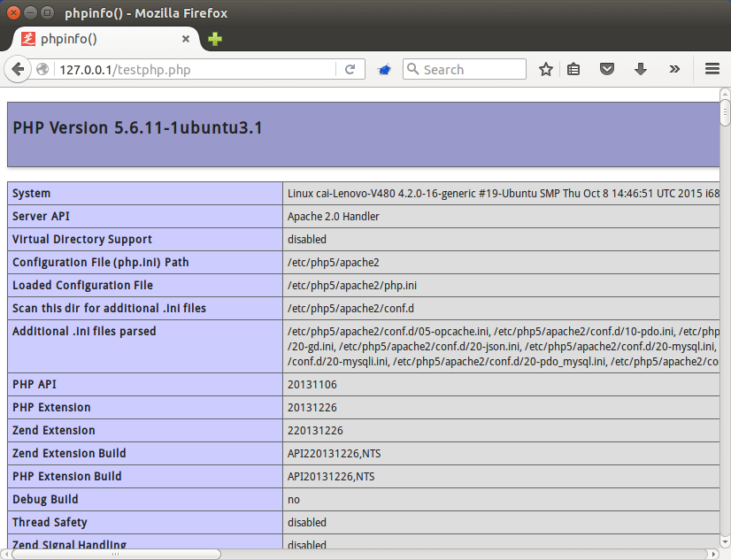Open the Firefox hamburger menu

pyautogui.click(x=712, y=69)
